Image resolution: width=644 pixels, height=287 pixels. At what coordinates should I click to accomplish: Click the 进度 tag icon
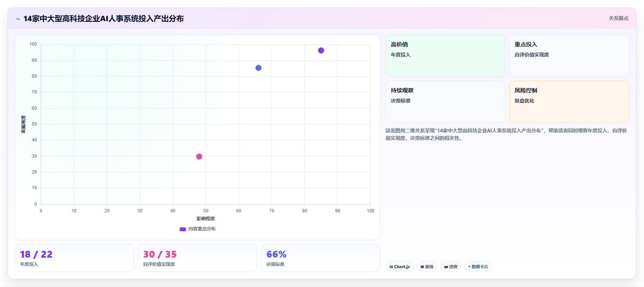pos(446,267)
